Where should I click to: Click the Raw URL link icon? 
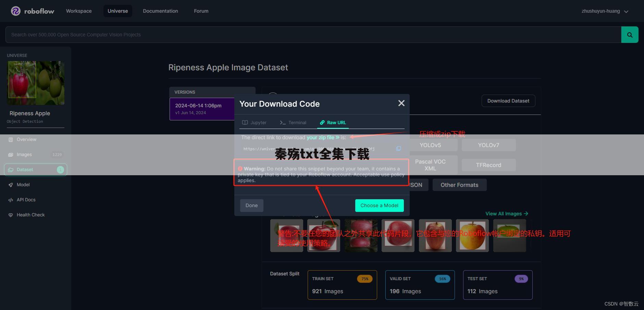click(322, 122)
